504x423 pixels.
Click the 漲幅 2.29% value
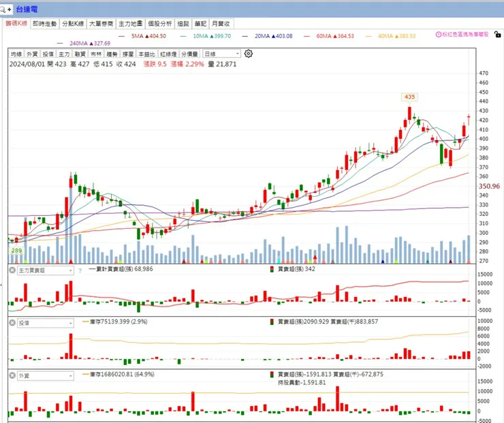[x=187, y=64]
